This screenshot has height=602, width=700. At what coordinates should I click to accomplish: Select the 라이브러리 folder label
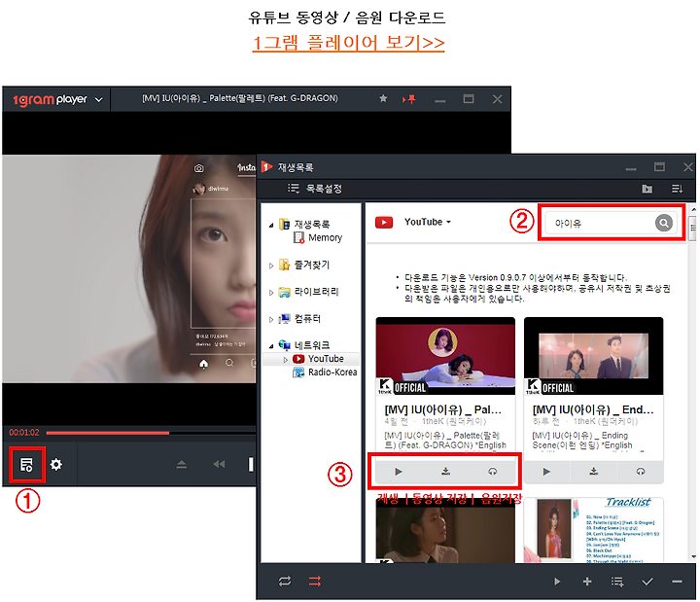click(x=317, y=292)
